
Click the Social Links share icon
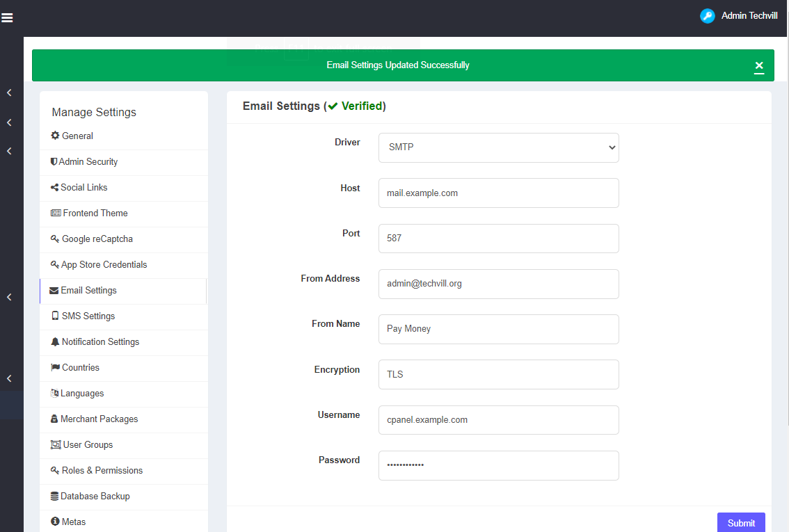(x=55, y=188)
